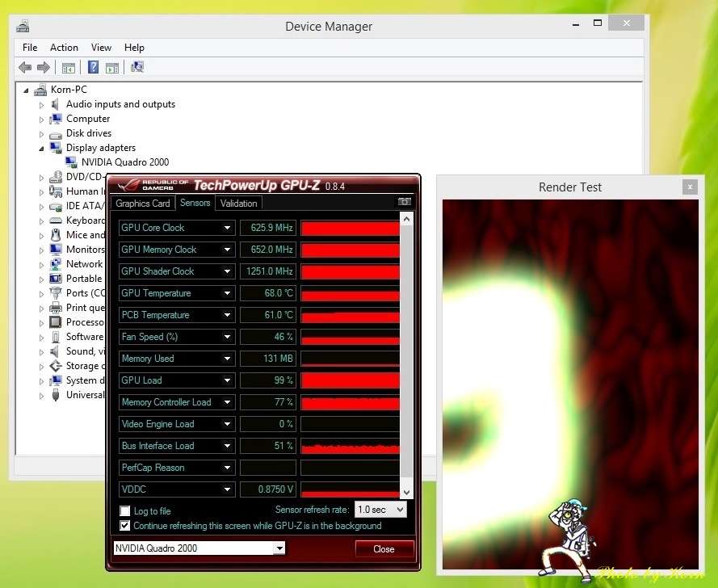718x588 pixels.
Task: Click the Network adapters category icon
Action: [x=56, y=264]
